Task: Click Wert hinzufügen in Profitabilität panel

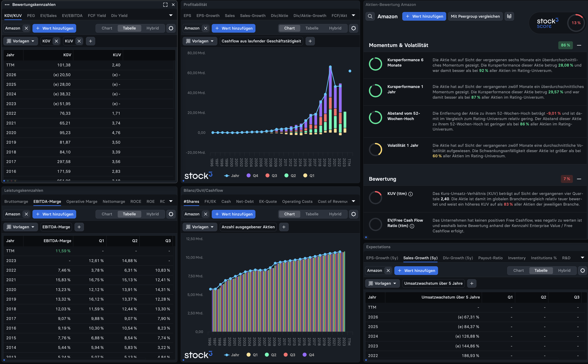Action: [234, 28]
